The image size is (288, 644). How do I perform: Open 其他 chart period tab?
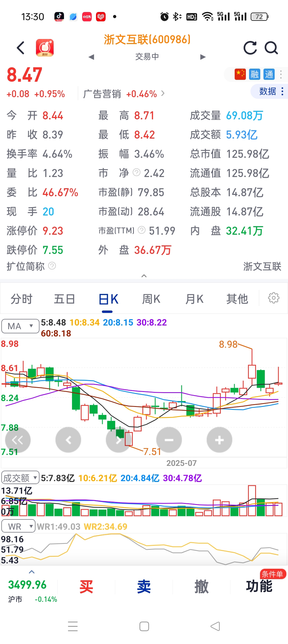click(x=237, y=299)
